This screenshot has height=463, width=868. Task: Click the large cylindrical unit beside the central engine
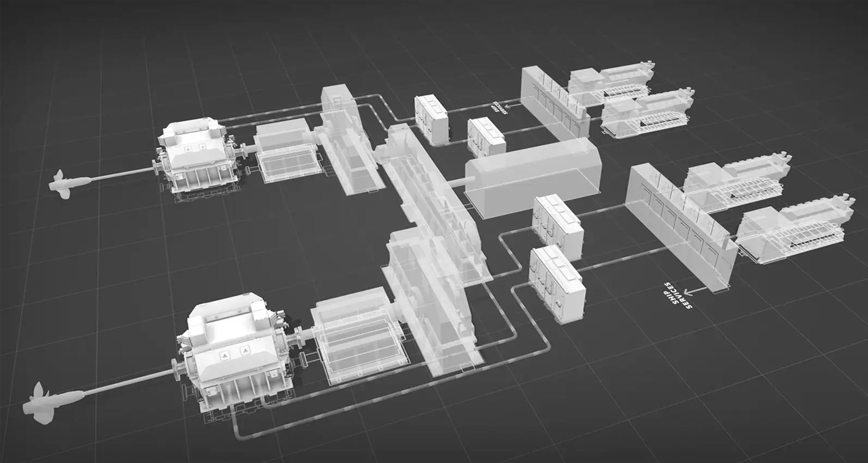[x=534, y=177]
